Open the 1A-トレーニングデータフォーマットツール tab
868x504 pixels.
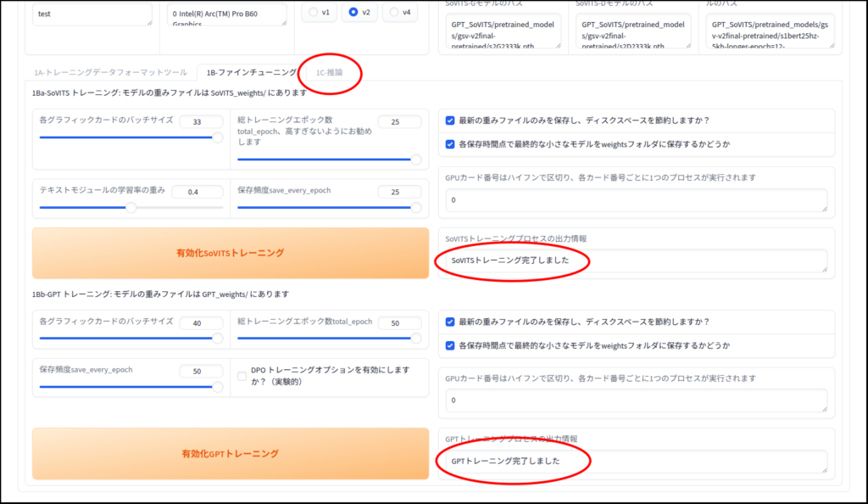click(110, 73)
